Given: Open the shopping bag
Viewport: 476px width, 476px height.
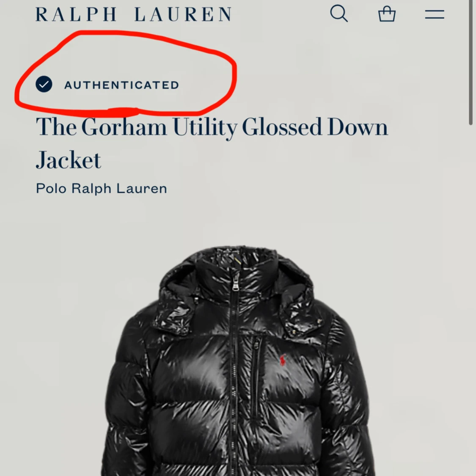Looking at the screenshot, I should (387, 14).
